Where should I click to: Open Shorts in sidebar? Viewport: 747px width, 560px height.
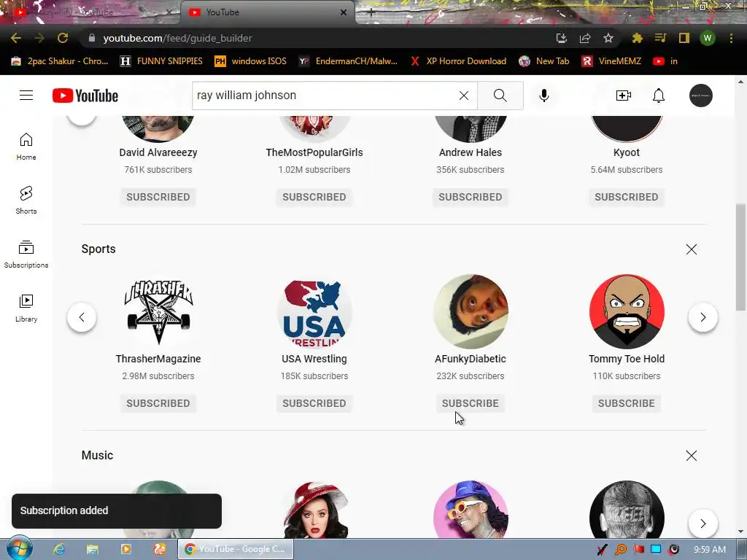click(x=26, y=200)
